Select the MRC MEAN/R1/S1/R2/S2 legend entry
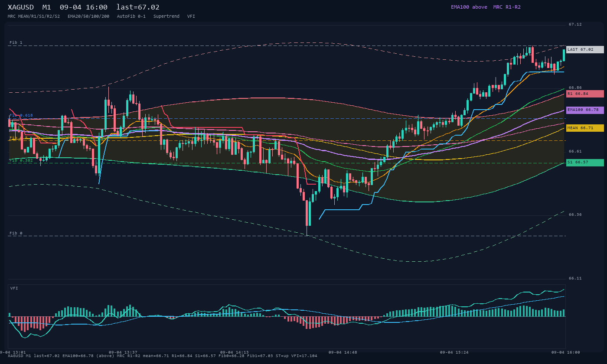 (34, 16)
